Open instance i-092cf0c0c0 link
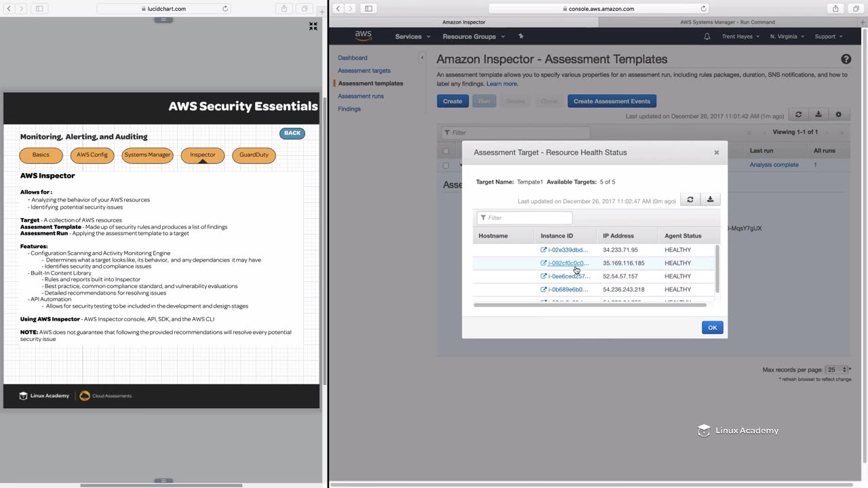 [564, 263]
